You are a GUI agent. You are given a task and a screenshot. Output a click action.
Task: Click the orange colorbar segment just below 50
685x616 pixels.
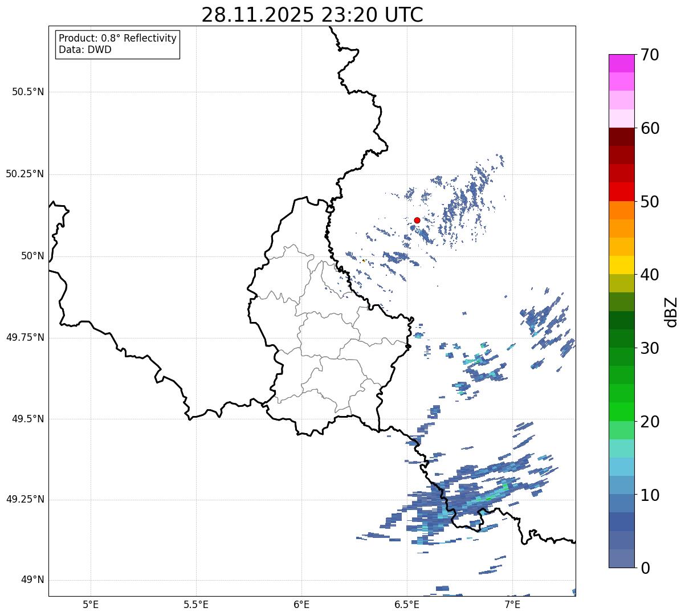pyautogui.click(x=621, y=210)
